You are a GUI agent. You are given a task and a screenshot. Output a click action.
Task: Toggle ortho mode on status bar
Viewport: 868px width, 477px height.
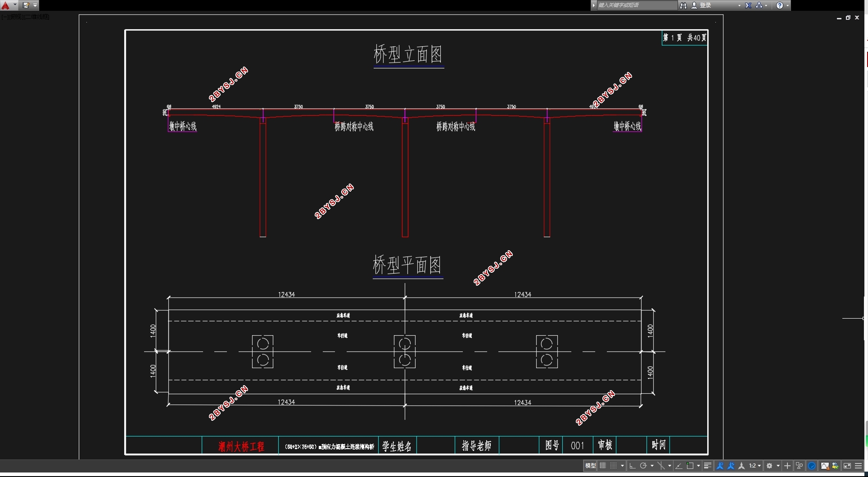point(633,466)
